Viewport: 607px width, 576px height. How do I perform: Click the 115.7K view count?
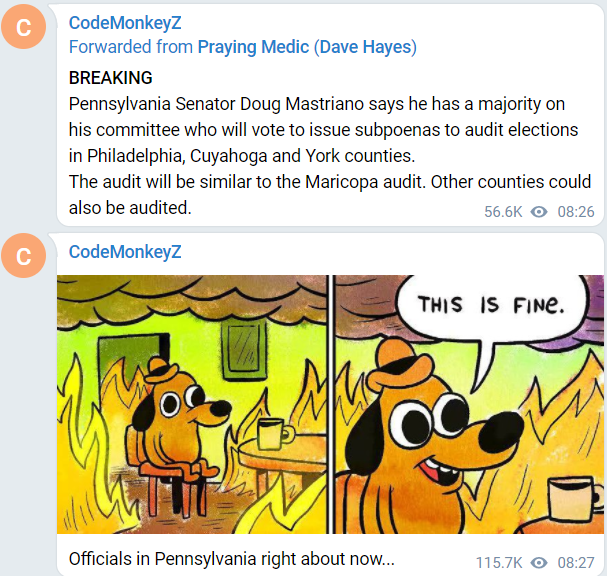499,562
